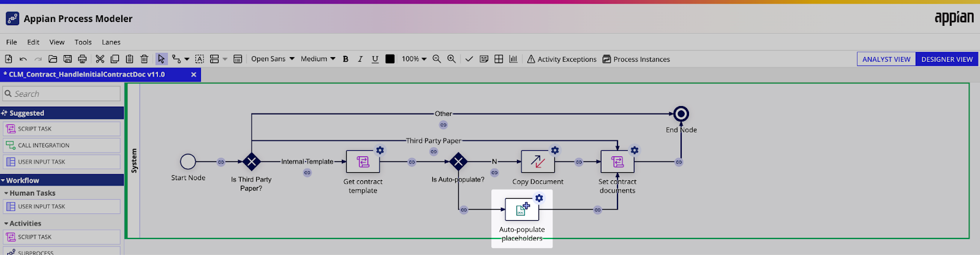Viewport: 980px width, 255px height.
Task: Open connector tool dropdown arrow
Action: click(187, 59)
